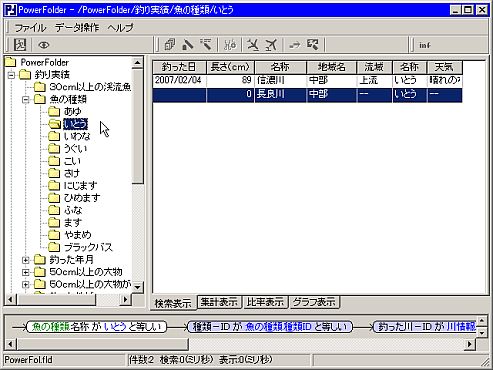This screenshot has width=493, height=370.
Task: Click the condition 魚の種類名称 が いとう と等しい
Action: pyautogui.click(x=96, y=327)
